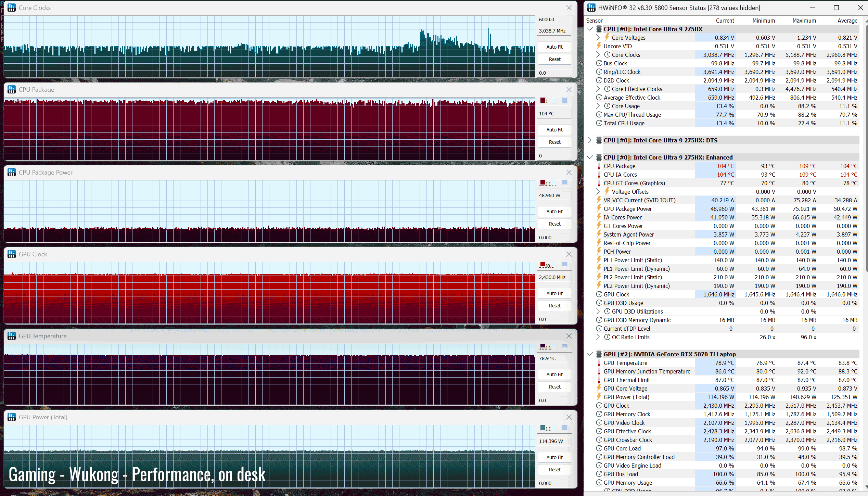Expand the OC Ratio Limits row

pos(598,337)
